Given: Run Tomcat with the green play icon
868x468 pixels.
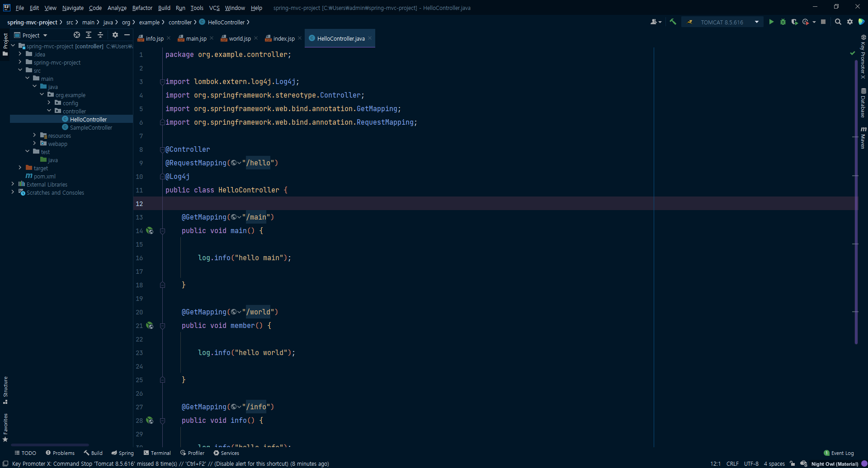Looking at the screenshot, I should (771, 22).
